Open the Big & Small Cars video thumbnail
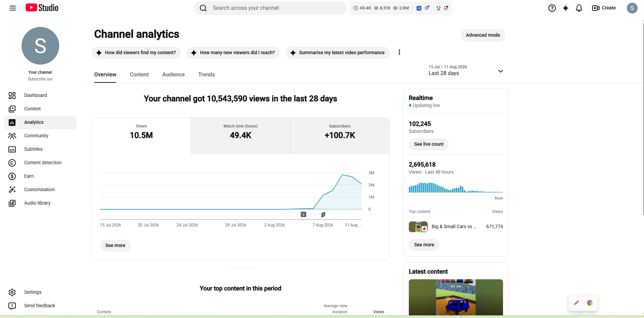The height and width of the screenshot is (318, 644). point(418,227)
